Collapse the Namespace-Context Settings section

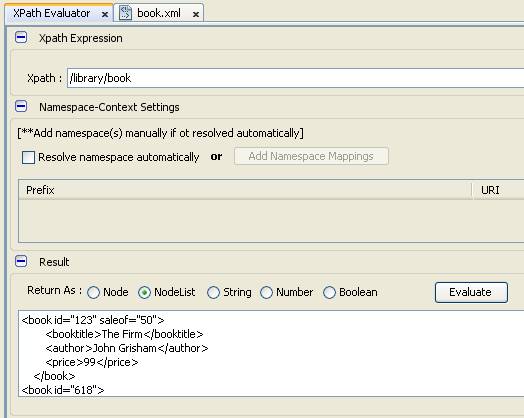pos(21,107)
